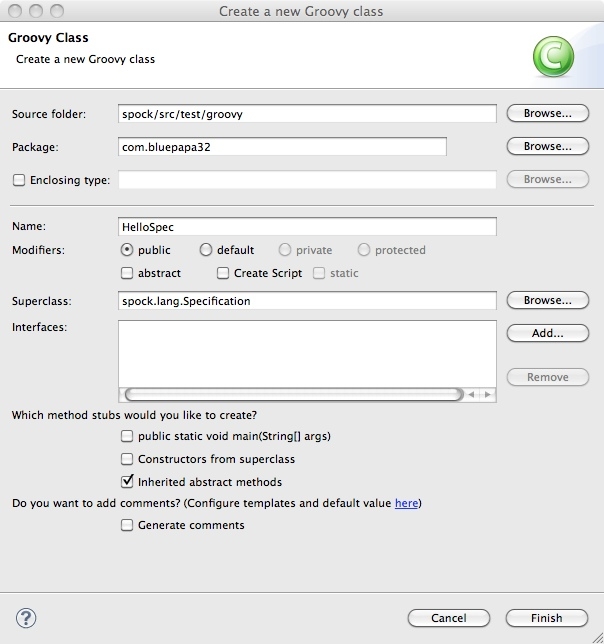Click the green Groovy class icon
Image resolution: width=604 pixels, height=644 pixels.
[x=553, y=57]
